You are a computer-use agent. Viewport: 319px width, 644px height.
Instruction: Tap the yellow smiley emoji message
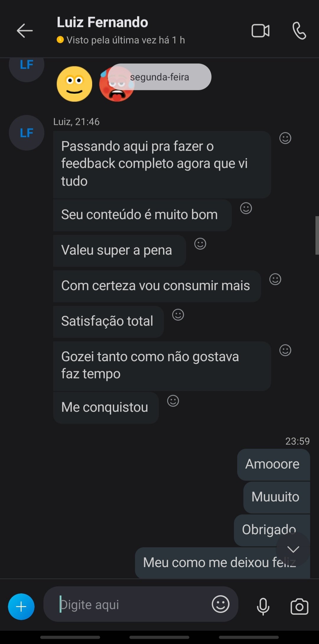click(x=74, y=84)
